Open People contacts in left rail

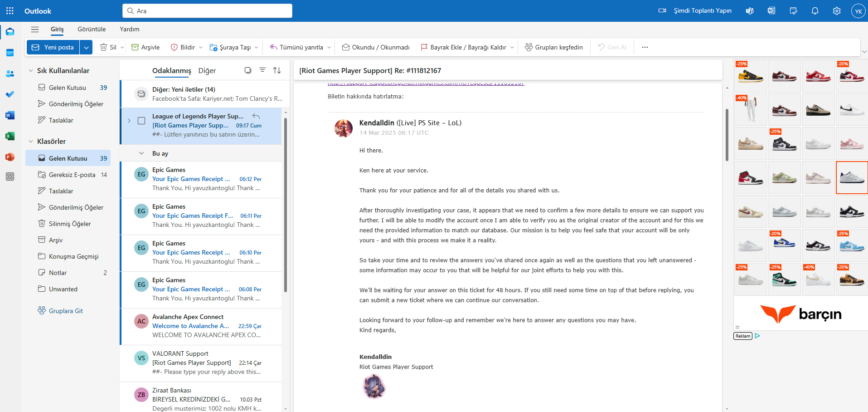[10, 74]
